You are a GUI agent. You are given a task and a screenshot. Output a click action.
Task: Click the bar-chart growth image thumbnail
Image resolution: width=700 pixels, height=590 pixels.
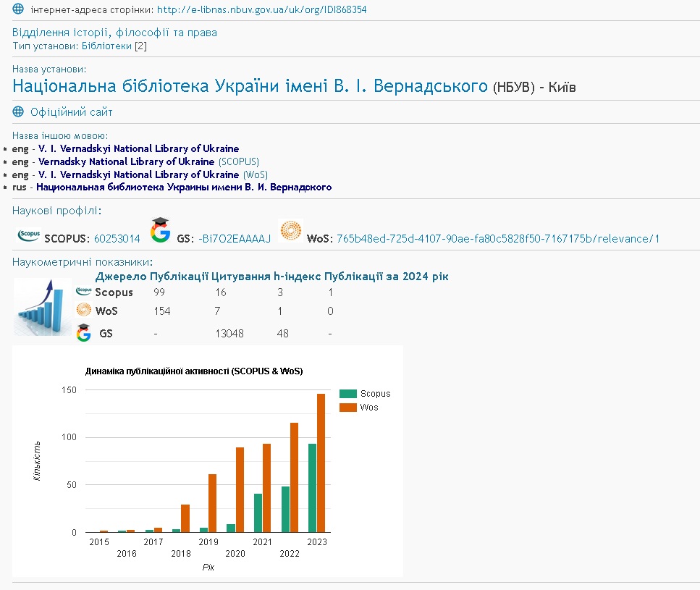[x=43, y=307]
